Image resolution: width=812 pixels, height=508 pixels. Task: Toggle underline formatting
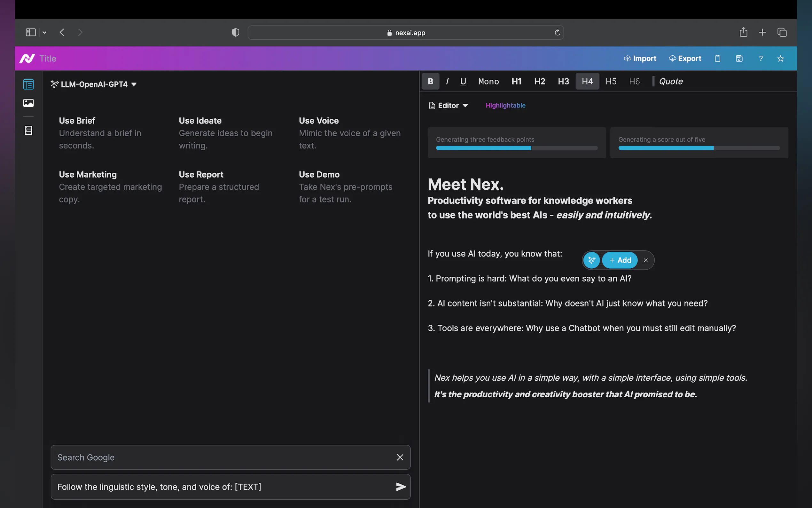tap(463, 81)
